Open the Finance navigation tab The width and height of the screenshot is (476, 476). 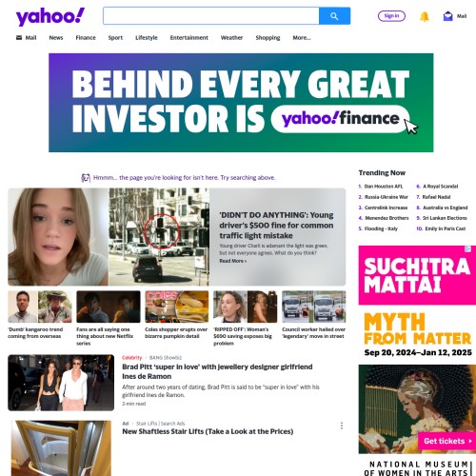pyautogui.click(x=86, y=38)
